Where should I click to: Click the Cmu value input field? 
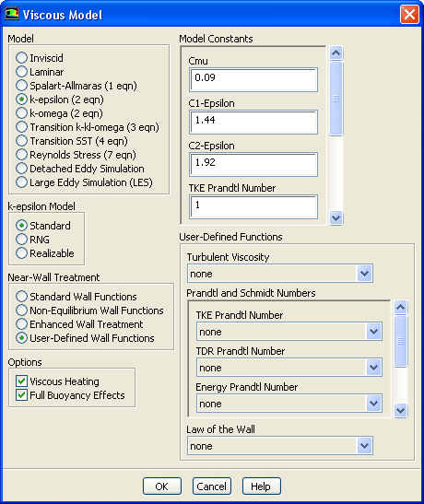pos(253,79)
